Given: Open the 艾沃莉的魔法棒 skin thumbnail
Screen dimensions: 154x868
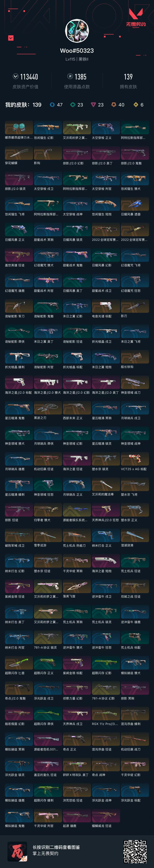Looking at the screenshot, I should pyautogui.click(x=106, y=485).
